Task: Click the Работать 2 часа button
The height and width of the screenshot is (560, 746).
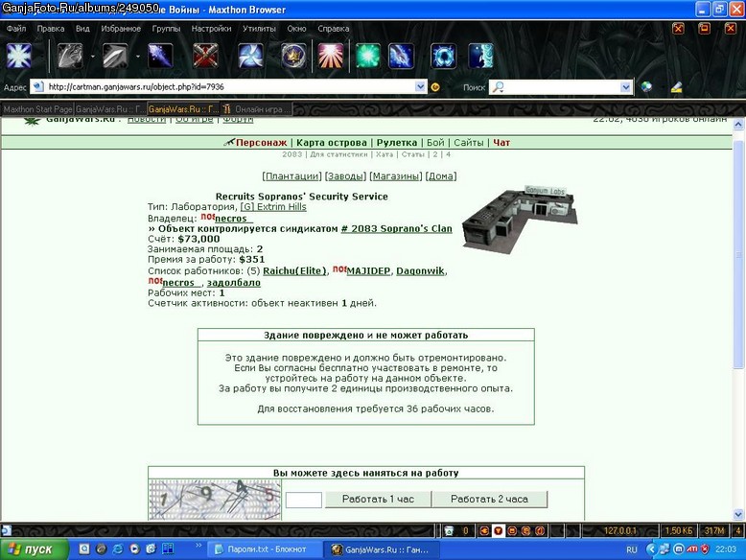Action: (x=490, y=499)
